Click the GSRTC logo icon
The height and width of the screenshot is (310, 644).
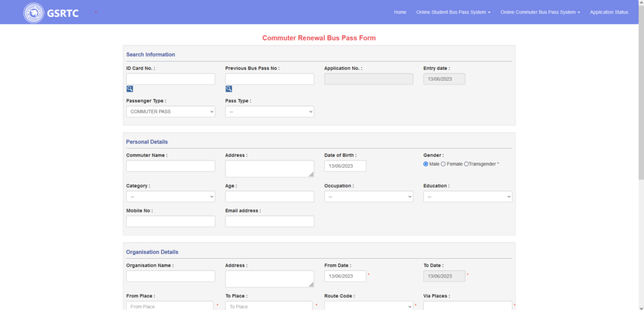tap(34, 13)
